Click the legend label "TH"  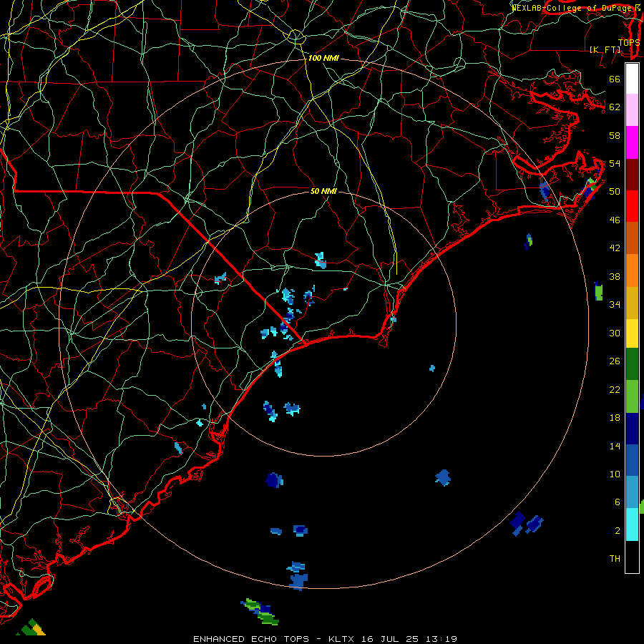[615, 559]
